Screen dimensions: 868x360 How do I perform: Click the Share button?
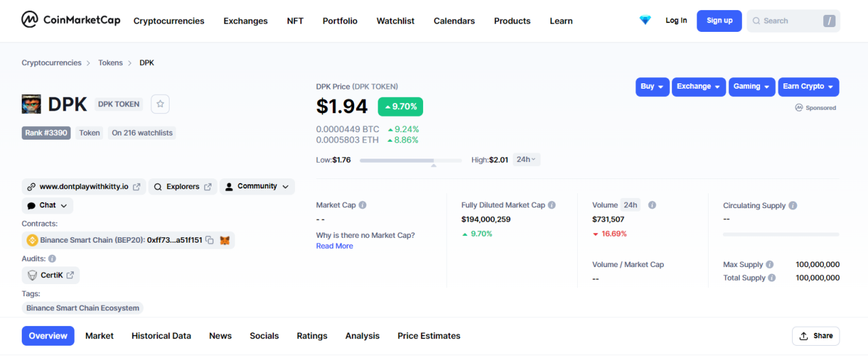(816, 336)
